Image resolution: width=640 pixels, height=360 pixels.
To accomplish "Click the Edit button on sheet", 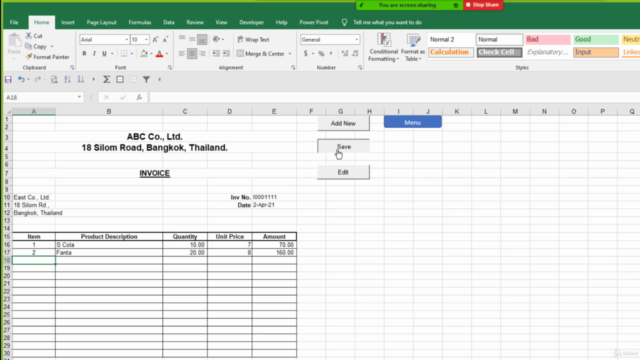I will [x=343, y=172].
